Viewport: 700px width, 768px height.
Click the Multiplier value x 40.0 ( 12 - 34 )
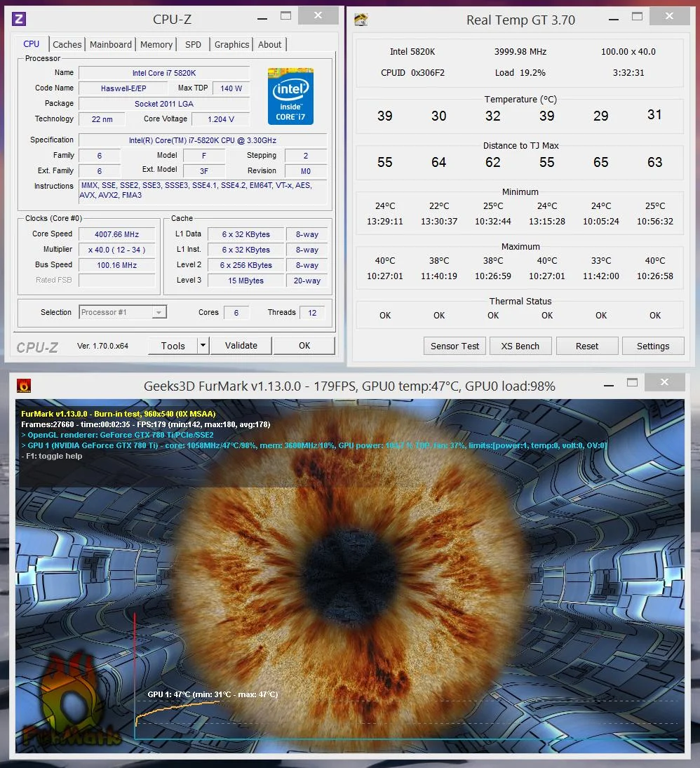116,250
